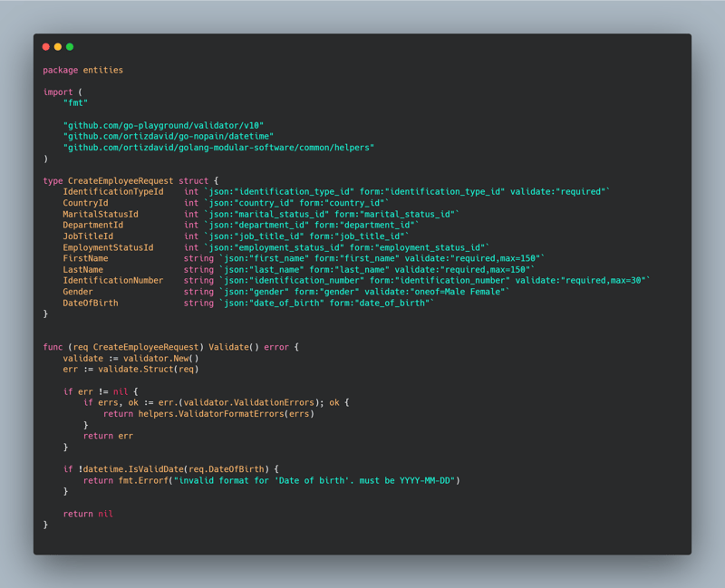Click the 'return err' statement
The height and width of the screenshot is (588, 725).
tap(108, 436)
